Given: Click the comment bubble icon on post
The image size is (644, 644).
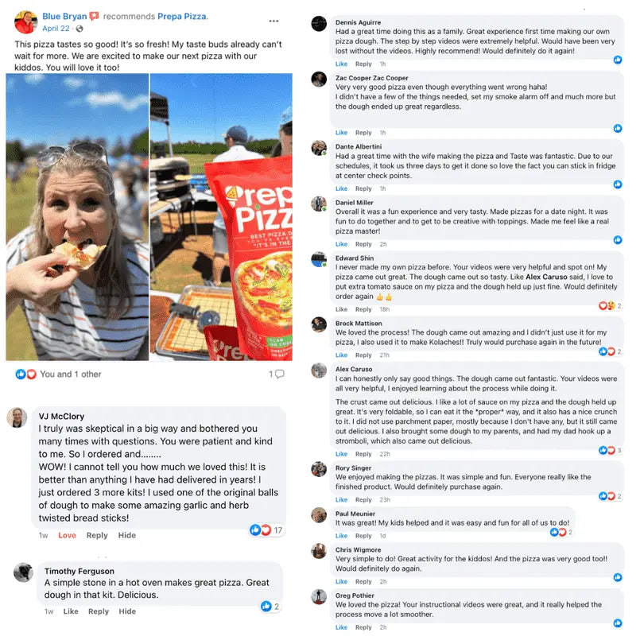Looking at the screenshot, I should [280, 374].
